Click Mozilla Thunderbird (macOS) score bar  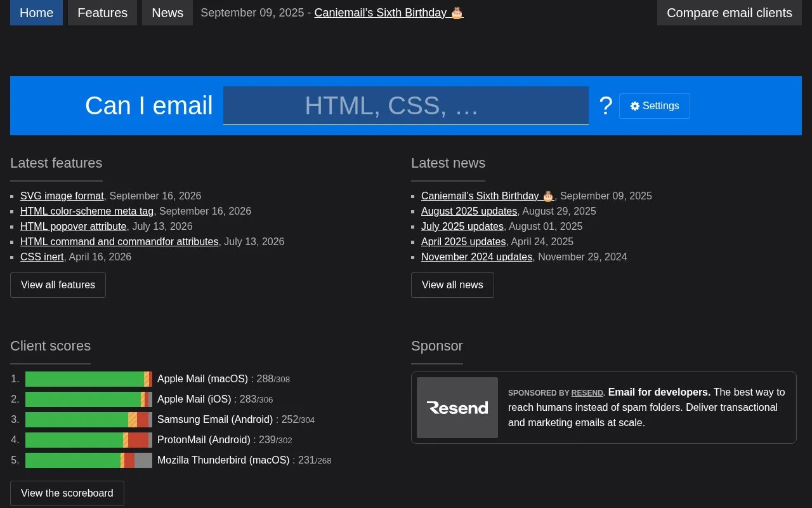tap(89, 460)
